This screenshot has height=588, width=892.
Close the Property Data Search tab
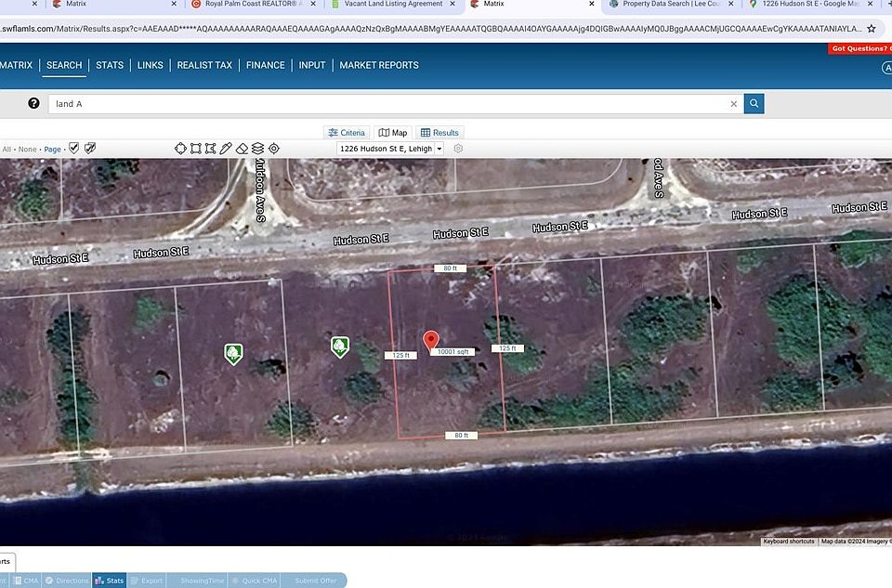click(731, 4)
